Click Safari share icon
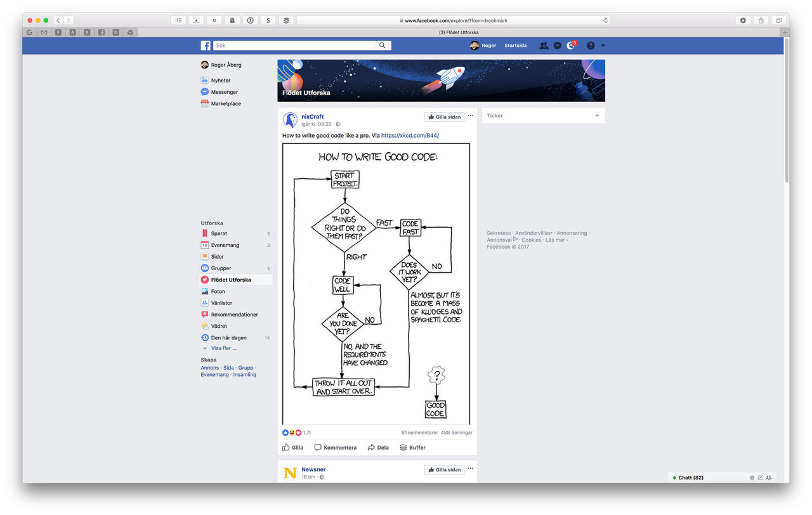 (761, 20)
